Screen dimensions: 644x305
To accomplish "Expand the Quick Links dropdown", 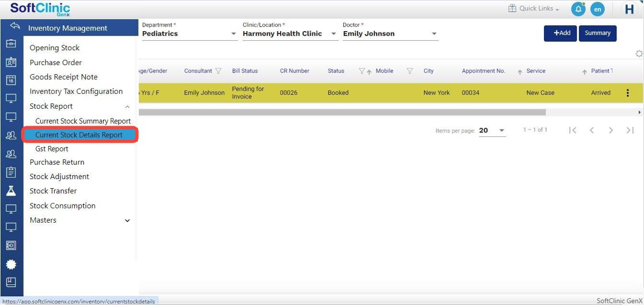I will [539, 8].
